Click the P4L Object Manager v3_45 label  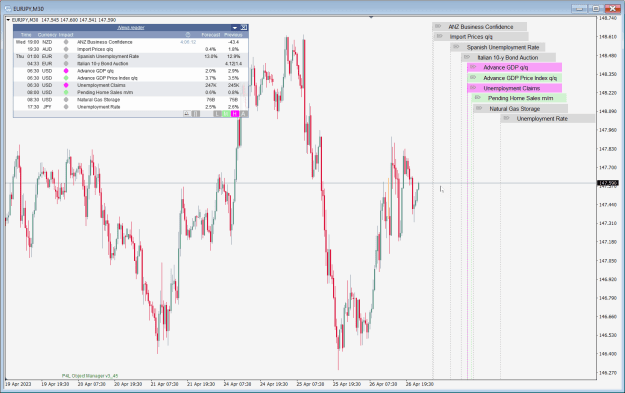click(x=90, y=376)
